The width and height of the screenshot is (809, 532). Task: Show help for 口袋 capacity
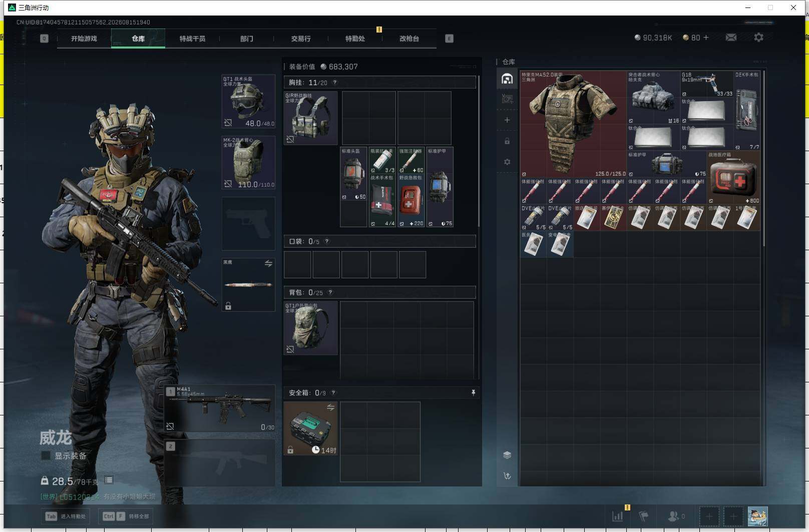327,241
